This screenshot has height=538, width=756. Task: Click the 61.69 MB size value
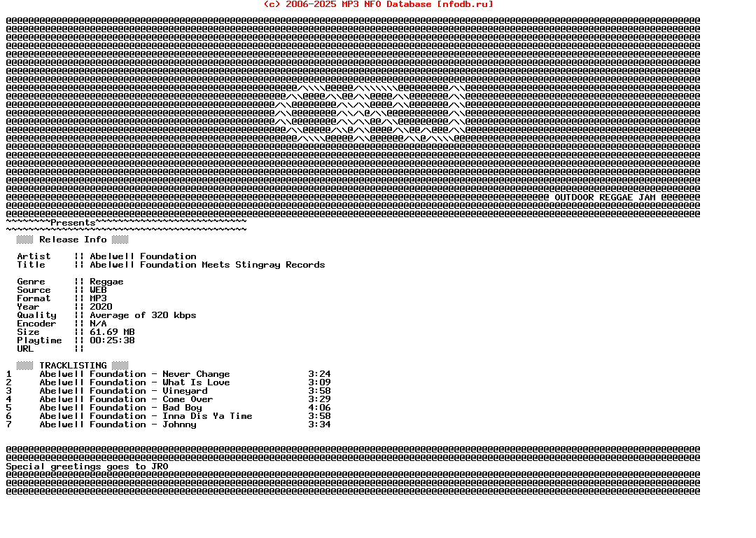coord(112,333)
